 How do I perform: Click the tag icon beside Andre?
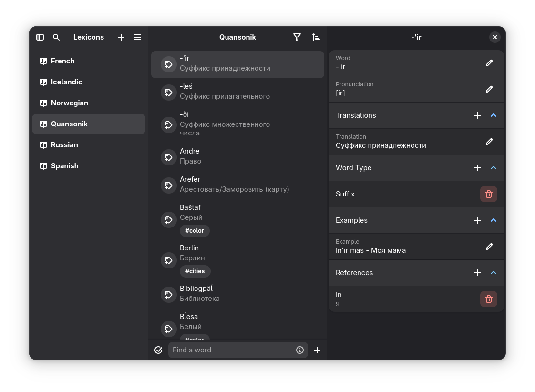[168, 156]
